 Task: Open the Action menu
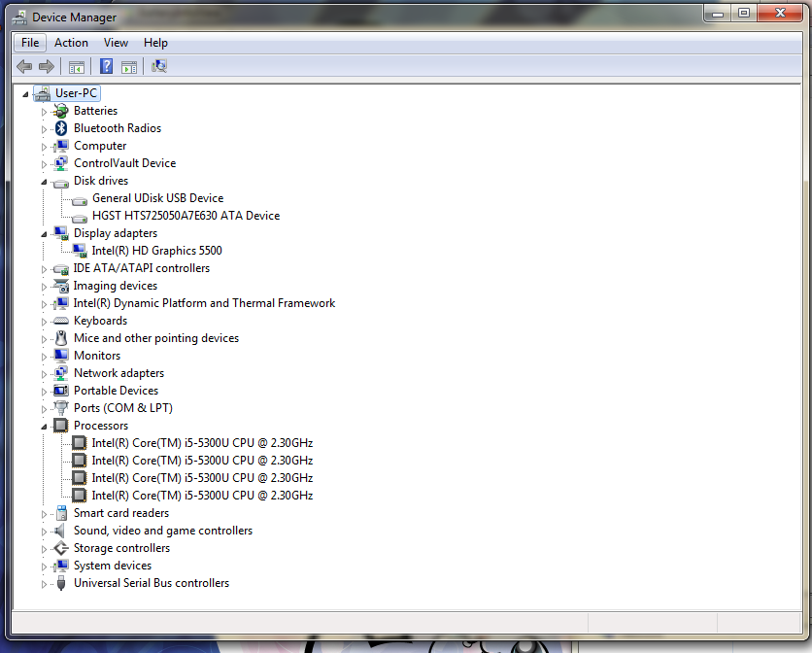[x=71, y=43]
